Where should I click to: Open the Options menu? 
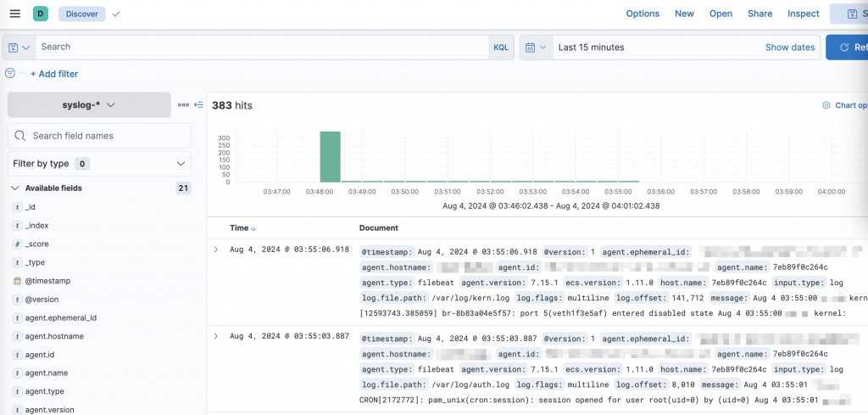643,14
